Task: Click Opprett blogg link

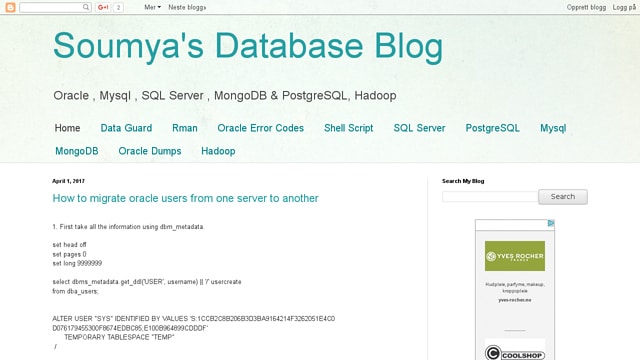Action: point(586,7)
